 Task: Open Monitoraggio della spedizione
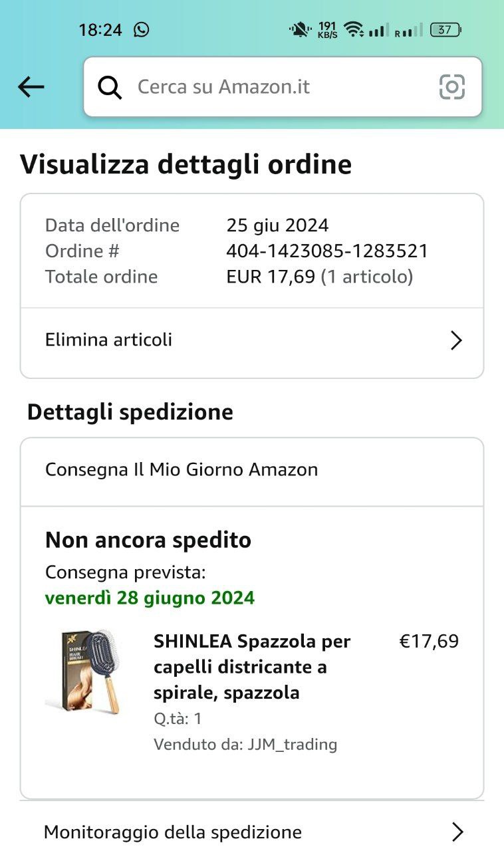(x=252, y=832)
